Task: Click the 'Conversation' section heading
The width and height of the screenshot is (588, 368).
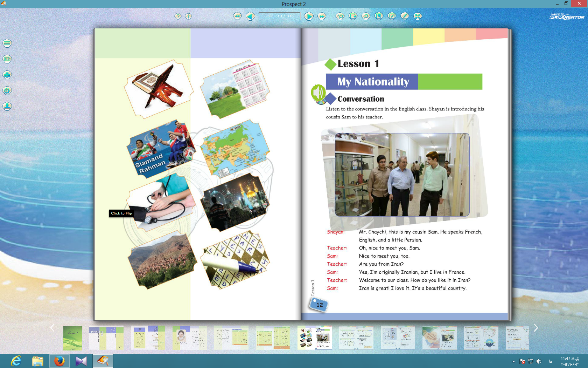Action: [361, 99]
